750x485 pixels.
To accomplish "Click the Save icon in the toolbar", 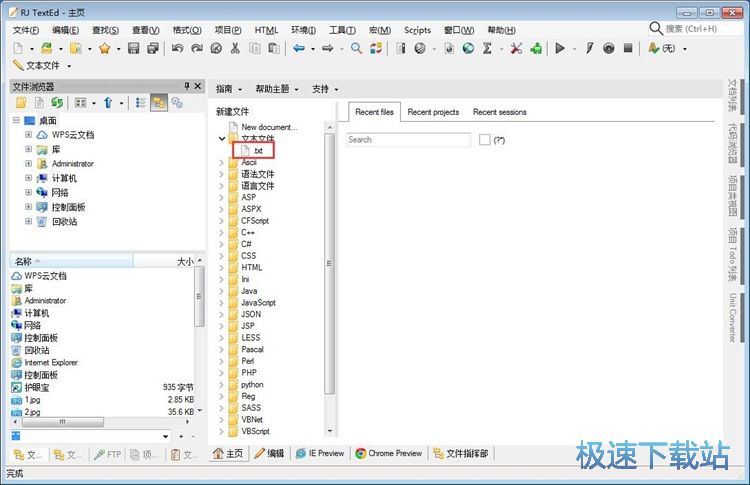I will [x=134, y=48].
